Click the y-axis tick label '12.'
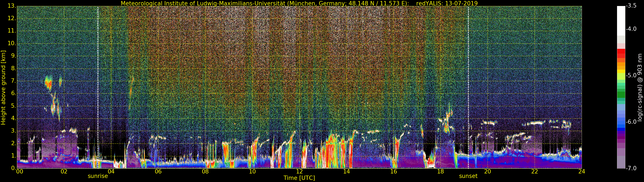 coord(12,18)
